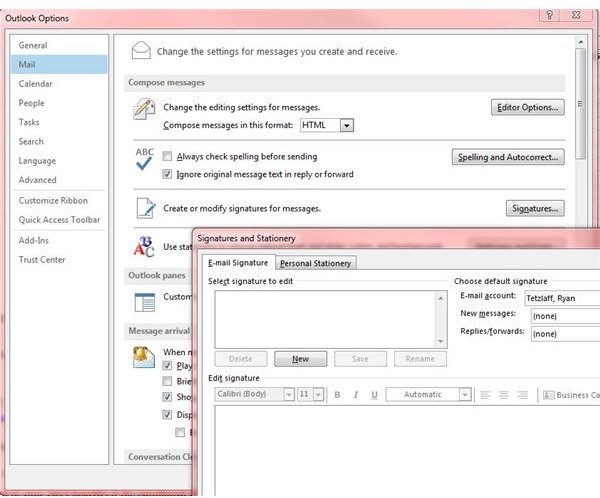The image size is (600, 498).
Task: Toggle the Play a sound checkbox
Action: tap(167, 365)
